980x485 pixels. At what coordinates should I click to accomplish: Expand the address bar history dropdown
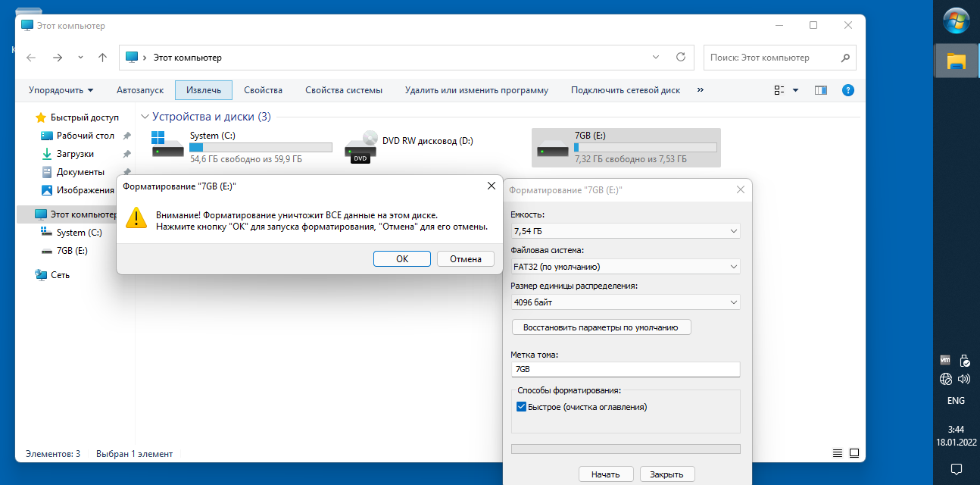[656, 57]
